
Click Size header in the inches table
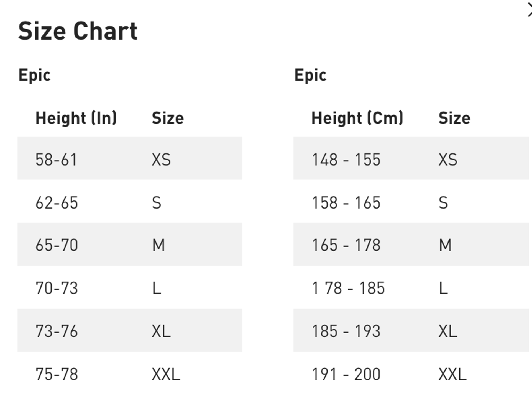[168, 118]
